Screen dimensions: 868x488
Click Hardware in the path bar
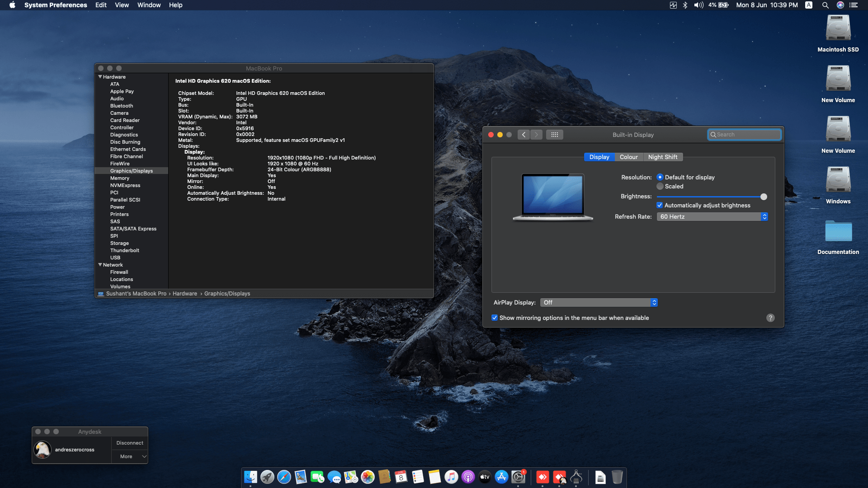pyautogui.click(x=185, y=294)
